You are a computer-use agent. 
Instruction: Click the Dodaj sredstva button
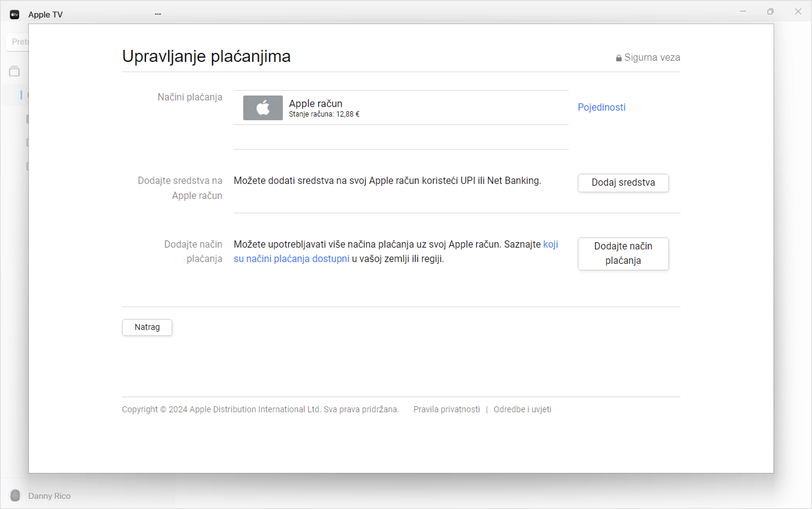[623, 183]
